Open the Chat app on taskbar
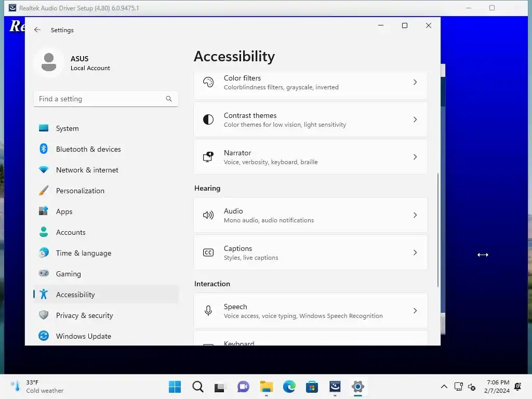This screenshot has height=399, width=532. pos(243,387)
